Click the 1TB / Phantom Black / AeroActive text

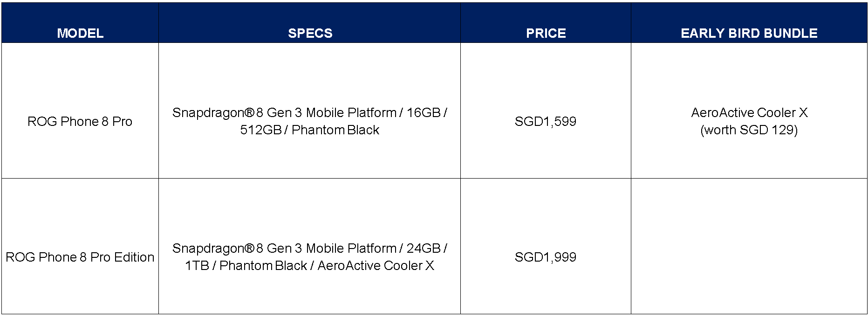tap(310, 265)
